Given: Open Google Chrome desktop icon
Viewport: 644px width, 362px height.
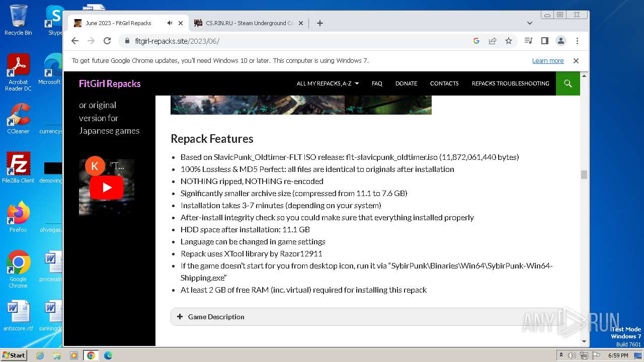Looking at the screenshot, I should 18,269.
